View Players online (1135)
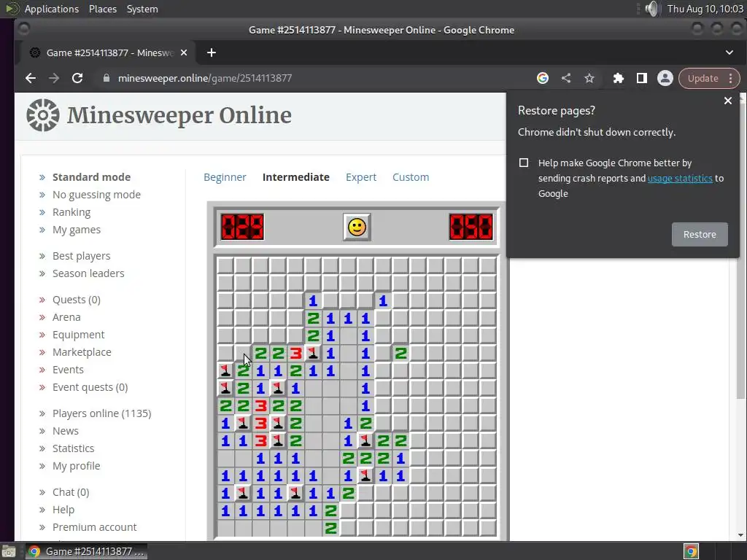Image resolution: width=747 pixels, height=560 pixels. coord(101,413)
